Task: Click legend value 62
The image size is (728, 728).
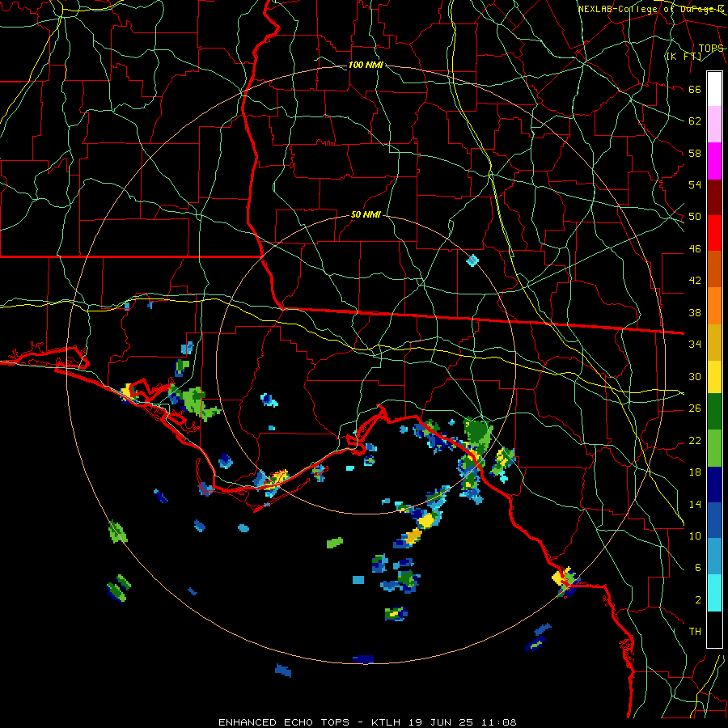Action: (x=695, y=121)
